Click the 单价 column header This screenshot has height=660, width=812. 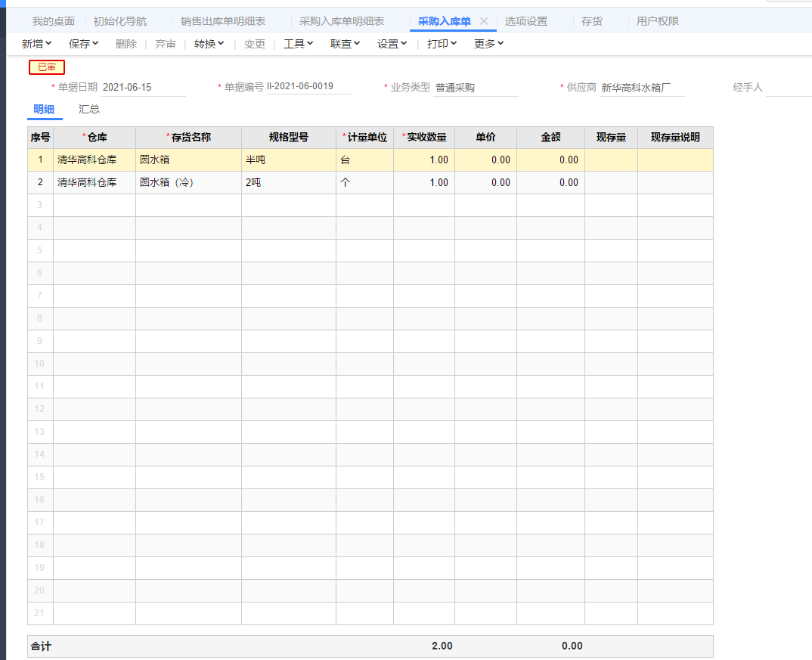click(x=485, y=138)
